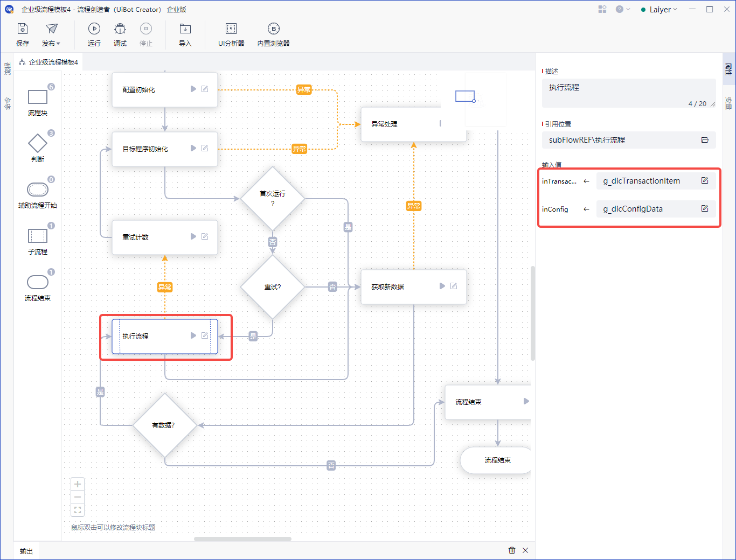736x560 pixels.
Task: Click the Stop (停止) icon
Action: pos(146,34)
